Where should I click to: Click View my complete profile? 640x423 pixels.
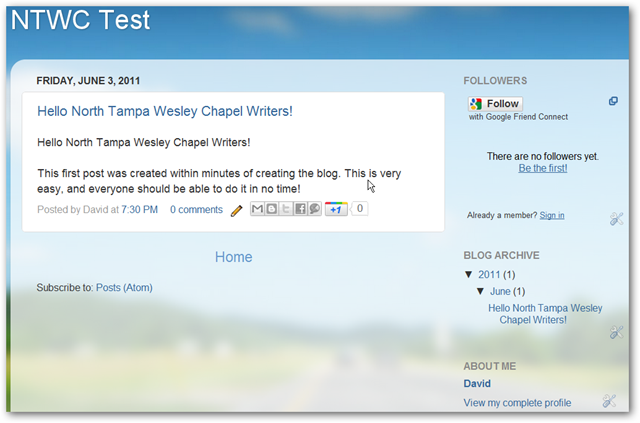click(517, 403)
